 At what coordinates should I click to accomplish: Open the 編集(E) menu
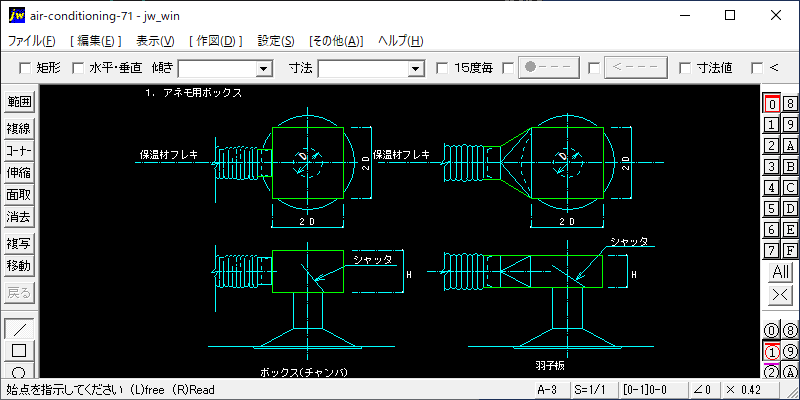coord(96,41)
